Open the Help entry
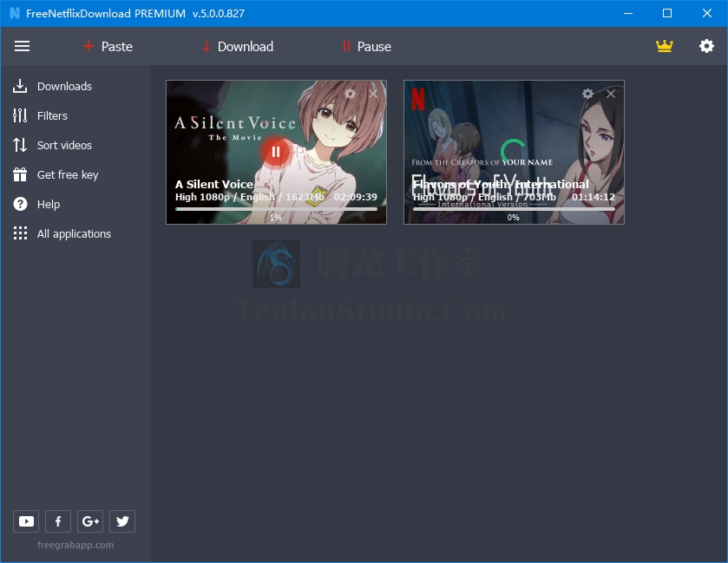728x563 pixels. tap(49, 204)
